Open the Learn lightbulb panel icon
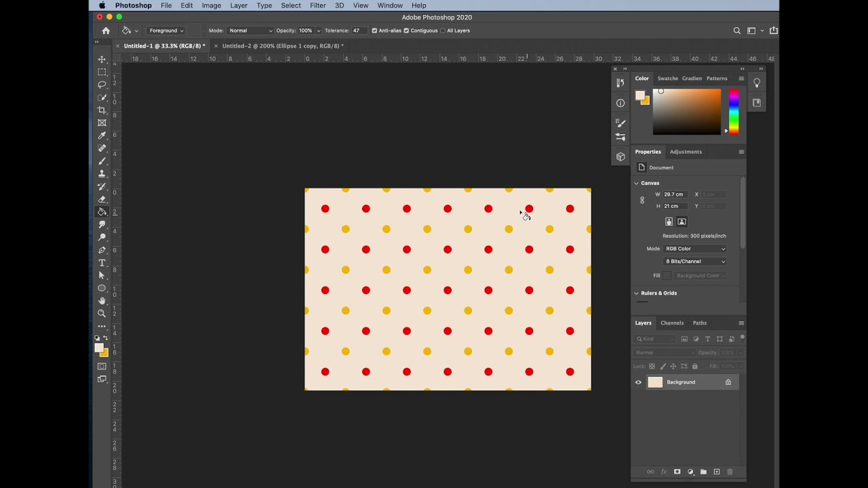The image size is (868, 488). click(x=757, y=83)
